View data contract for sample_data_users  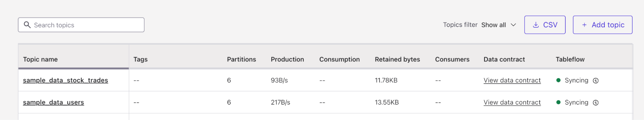point(512,102)
